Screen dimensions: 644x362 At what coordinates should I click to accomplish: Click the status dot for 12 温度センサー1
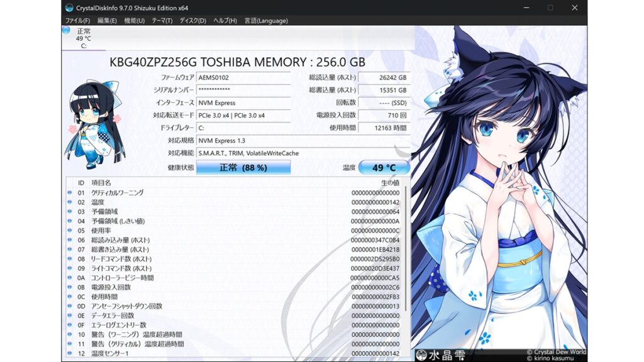[69, 353]
